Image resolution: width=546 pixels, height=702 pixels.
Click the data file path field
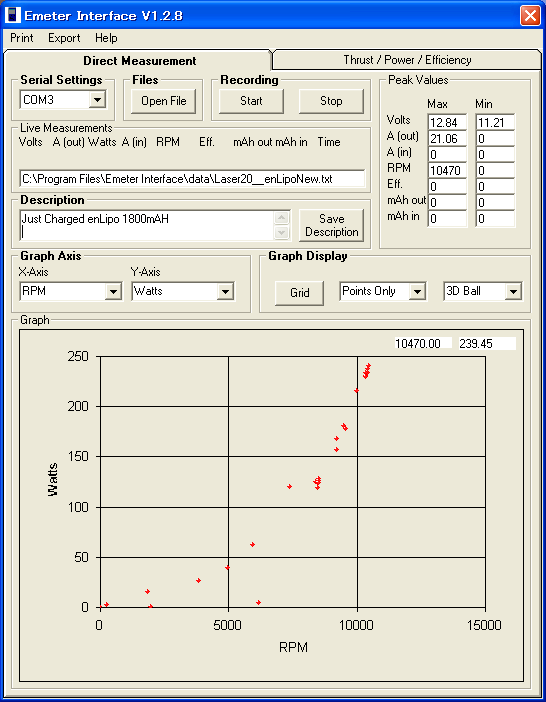192,179
